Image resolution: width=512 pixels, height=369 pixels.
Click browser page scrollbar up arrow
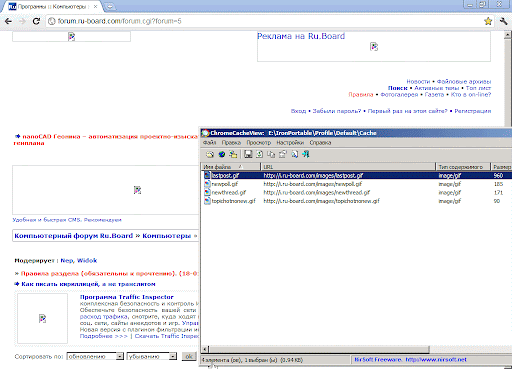(x=507, y=35)
